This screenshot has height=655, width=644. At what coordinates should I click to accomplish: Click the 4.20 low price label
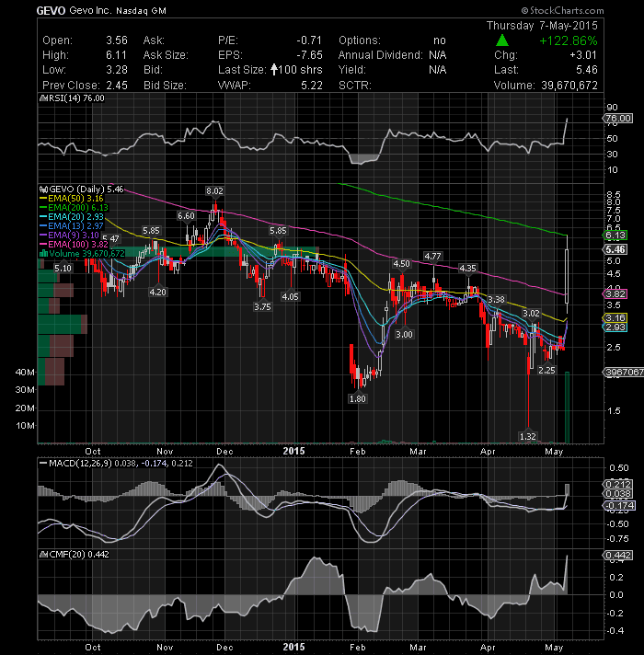(158, 292)
